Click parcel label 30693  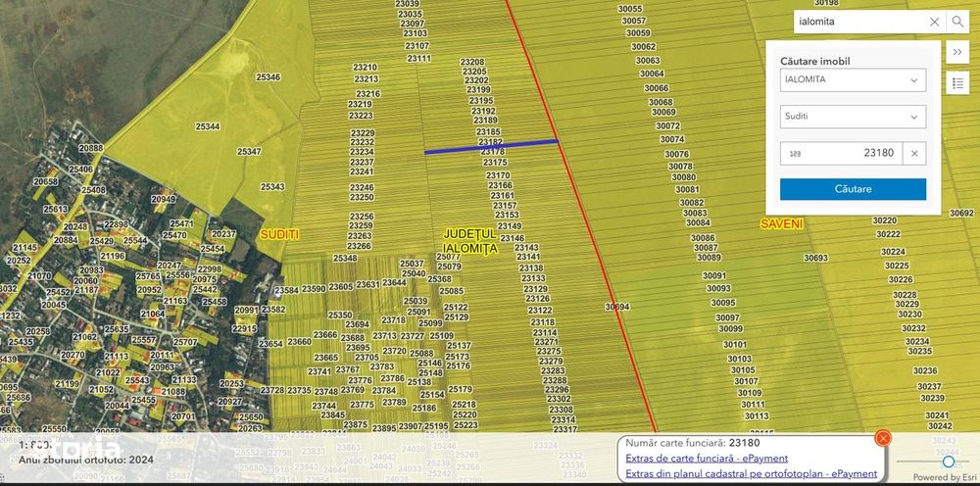coord(815,258)
